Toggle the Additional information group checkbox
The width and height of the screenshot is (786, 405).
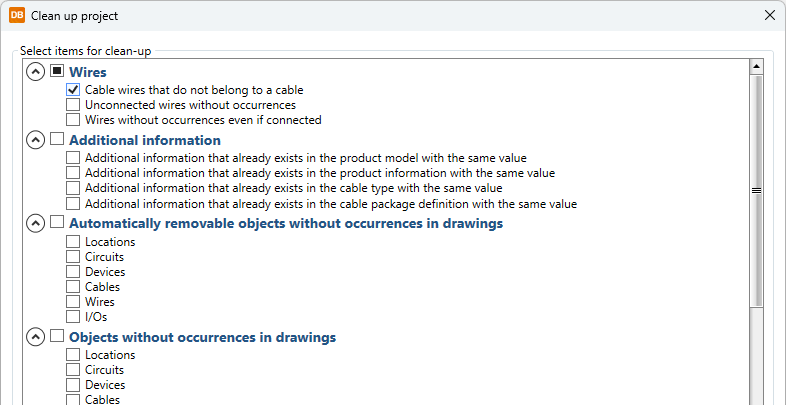[x=57, y=140]
